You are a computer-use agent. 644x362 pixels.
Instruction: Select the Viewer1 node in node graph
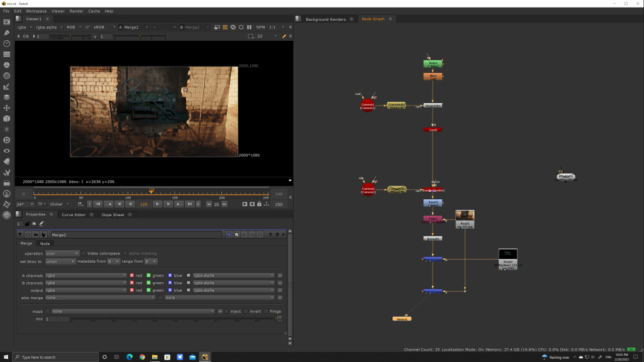point(402,319)
